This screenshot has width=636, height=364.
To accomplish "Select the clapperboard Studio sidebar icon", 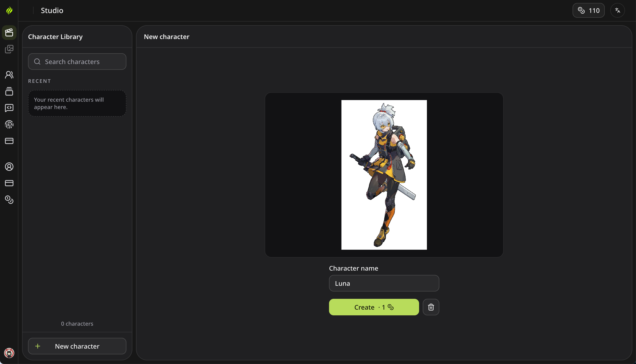I will pyautogui.click(x=9, y=33).
